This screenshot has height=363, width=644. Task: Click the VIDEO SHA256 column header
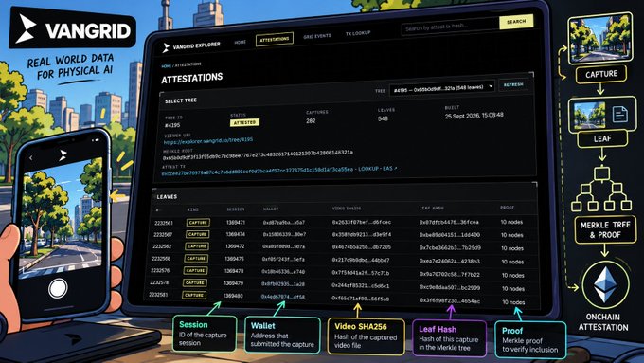[x=347, y=209]
